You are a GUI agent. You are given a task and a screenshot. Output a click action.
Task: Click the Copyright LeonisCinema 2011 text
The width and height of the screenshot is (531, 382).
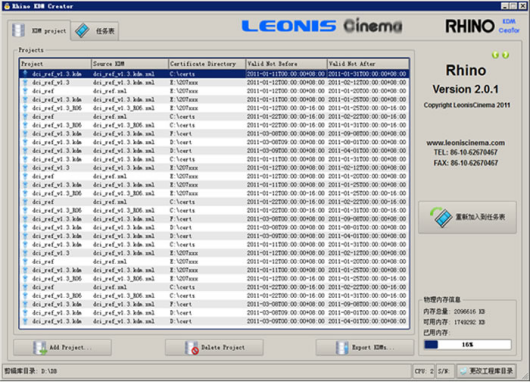(x=467, y=105)
